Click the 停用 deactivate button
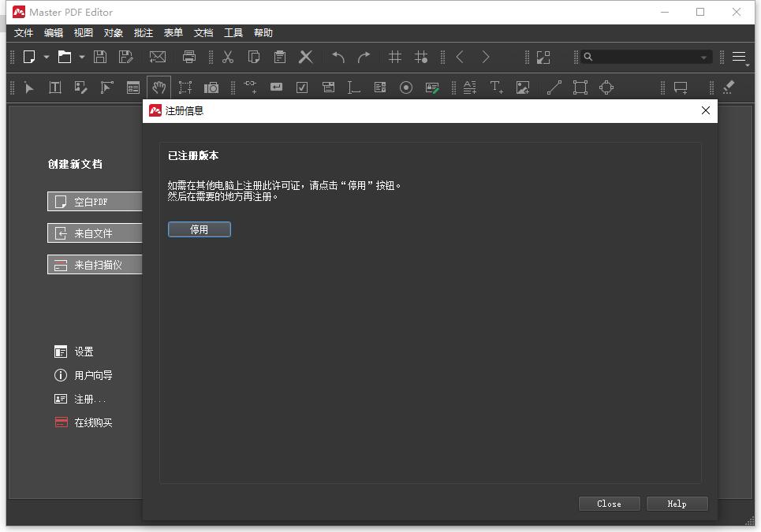The image size is (761, 532). (200, 229)
